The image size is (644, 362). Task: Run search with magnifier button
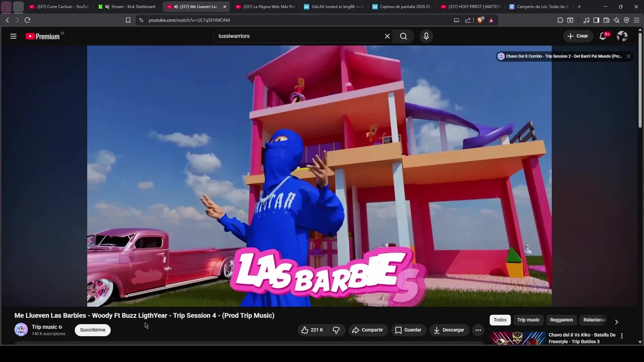pyautogui.click(x=404, y=36)
